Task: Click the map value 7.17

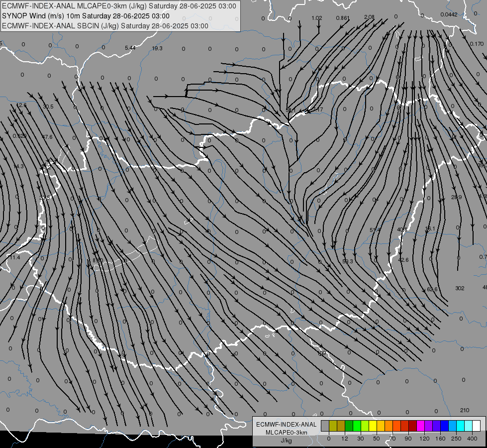Action: 317,110
